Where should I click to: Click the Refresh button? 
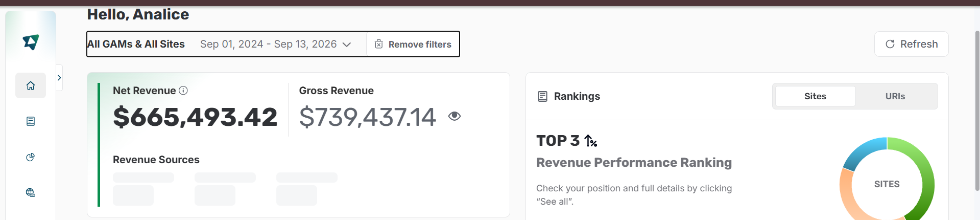click(x=911, y=44)
